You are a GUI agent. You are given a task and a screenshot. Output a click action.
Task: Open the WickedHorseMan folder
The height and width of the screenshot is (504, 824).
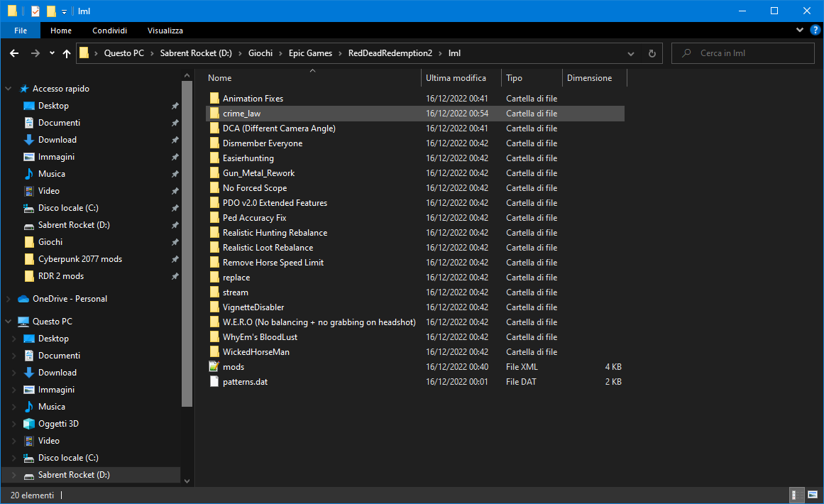[256, 352]
